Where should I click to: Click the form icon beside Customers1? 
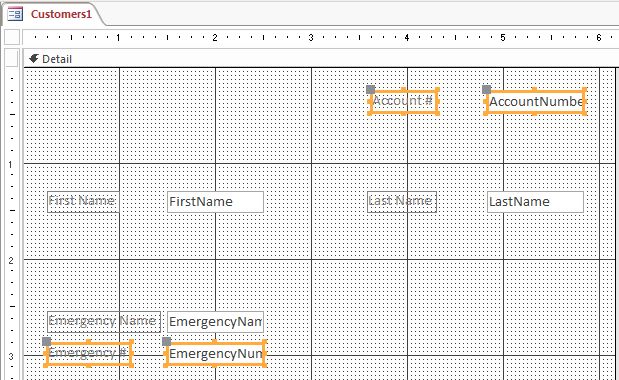15,14
